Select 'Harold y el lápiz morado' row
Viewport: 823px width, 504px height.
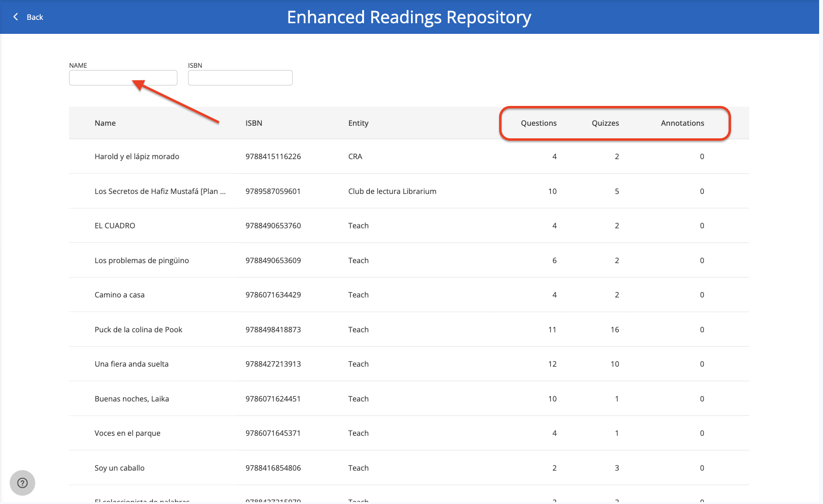coord(409,156)
